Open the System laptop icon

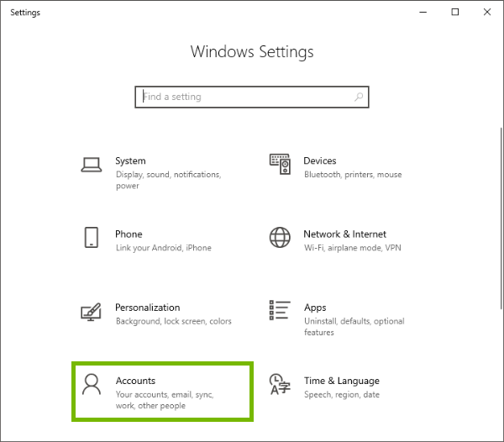92,165
